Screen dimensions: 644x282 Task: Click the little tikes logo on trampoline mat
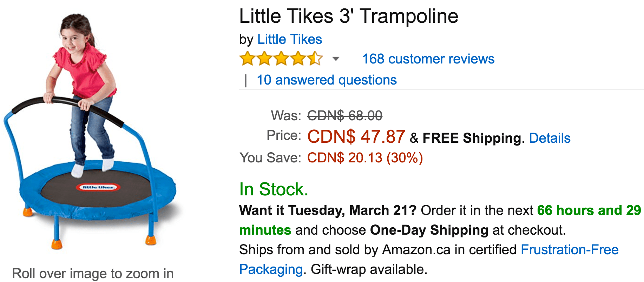pos(98,187)
